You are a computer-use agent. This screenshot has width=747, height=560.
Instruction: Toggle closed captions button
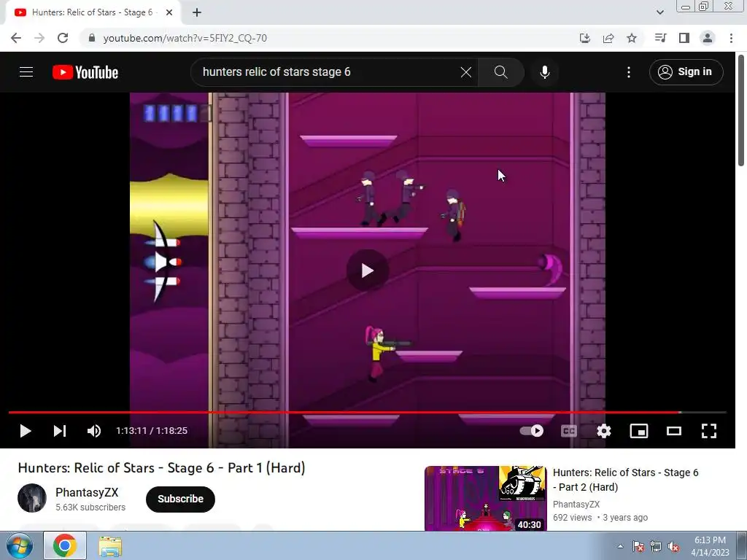569,431
